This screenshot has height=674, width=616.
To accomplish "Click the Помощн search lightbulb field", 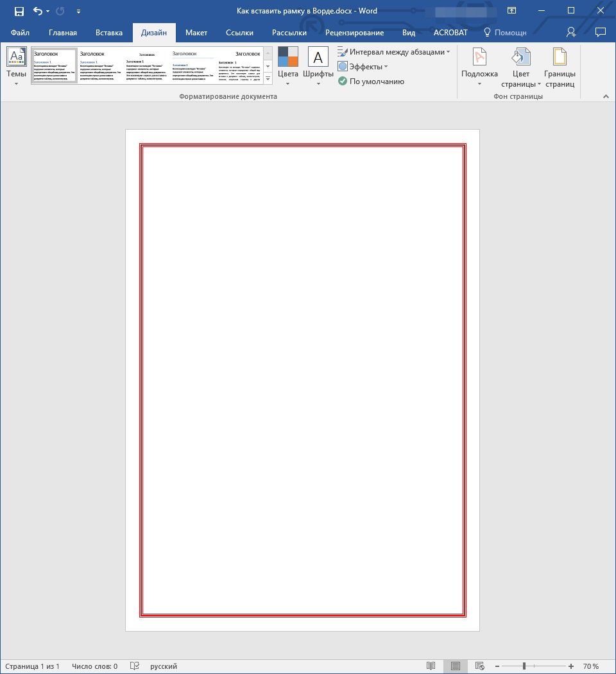I will point(505,33).
